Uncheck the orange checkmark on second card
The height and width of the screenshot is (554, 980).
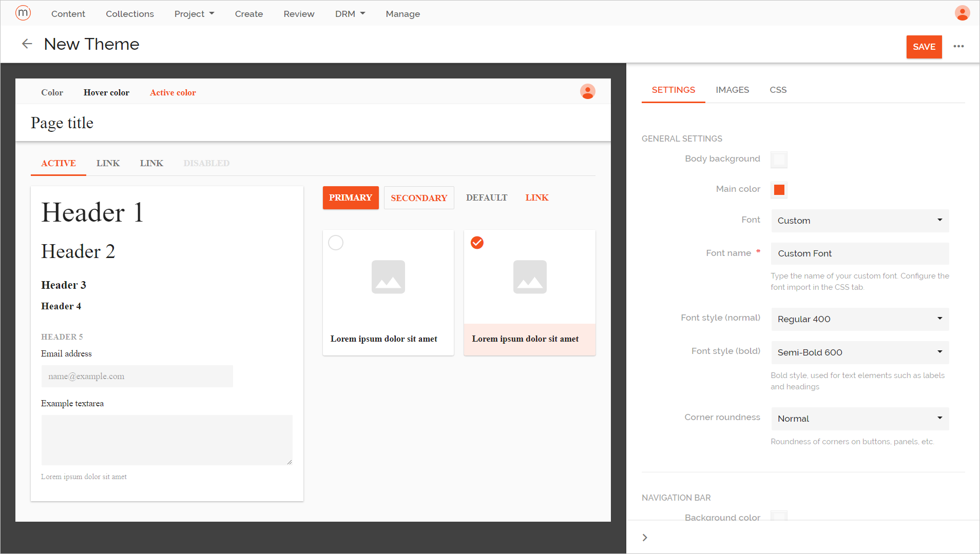[477, 243]
